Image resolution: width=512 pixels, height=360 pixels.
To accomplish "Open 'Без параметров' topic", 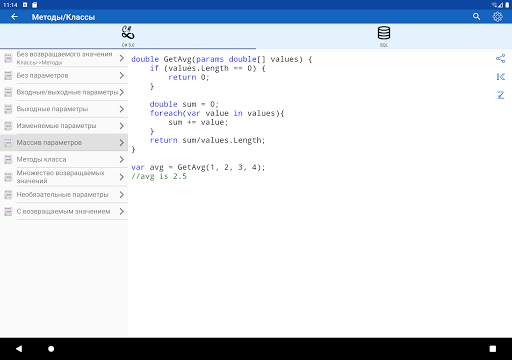I will (x=64, y=75).
